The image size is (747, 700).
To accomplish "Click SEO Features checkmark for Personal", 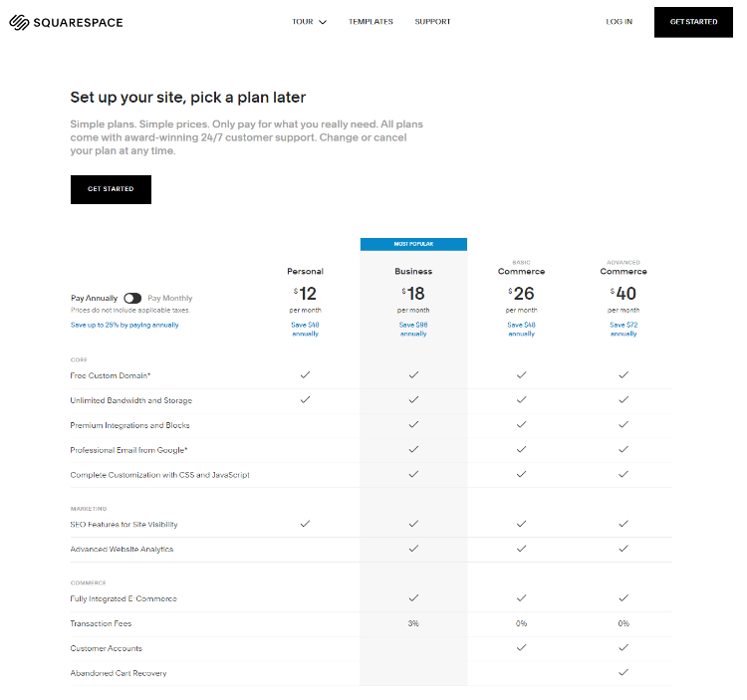I will 305,524.
